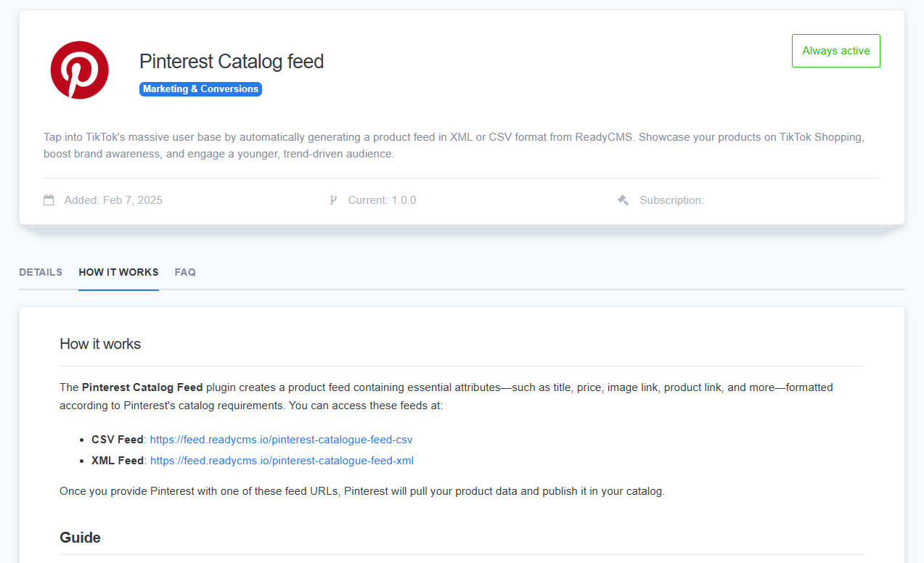Select the HOW IT WORKS tab

118,272
